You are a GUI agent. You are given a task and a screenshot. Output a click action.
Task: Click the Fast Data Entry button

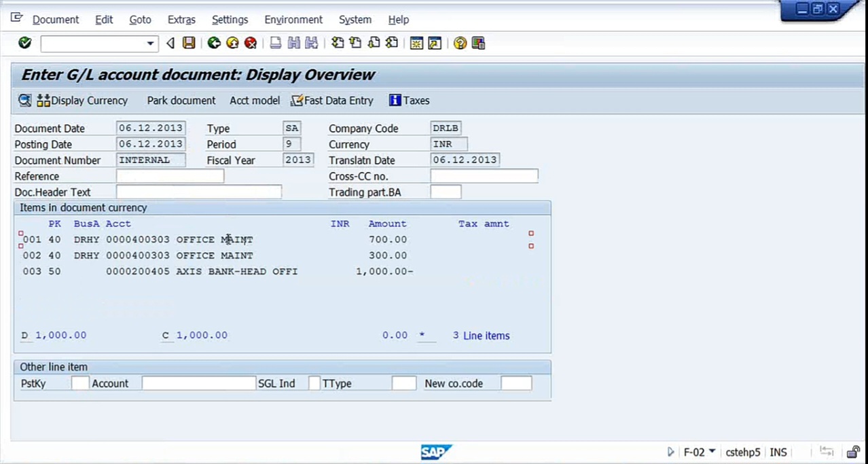point(332,101)
